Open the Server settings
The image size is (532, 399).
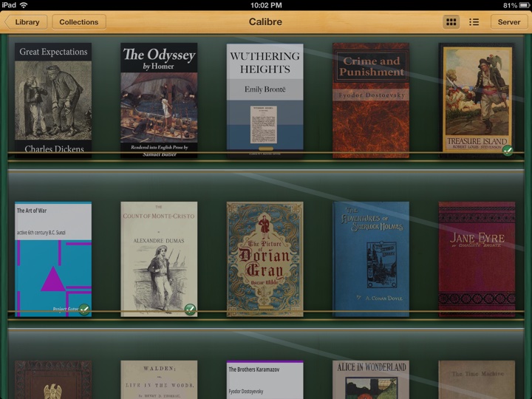point(508,22)
